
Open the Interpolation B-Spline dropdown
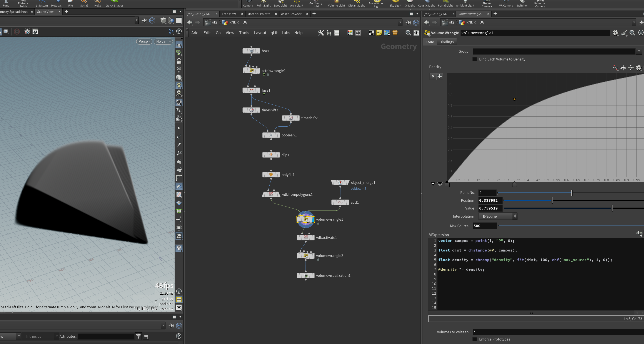[x=497, y=216]
